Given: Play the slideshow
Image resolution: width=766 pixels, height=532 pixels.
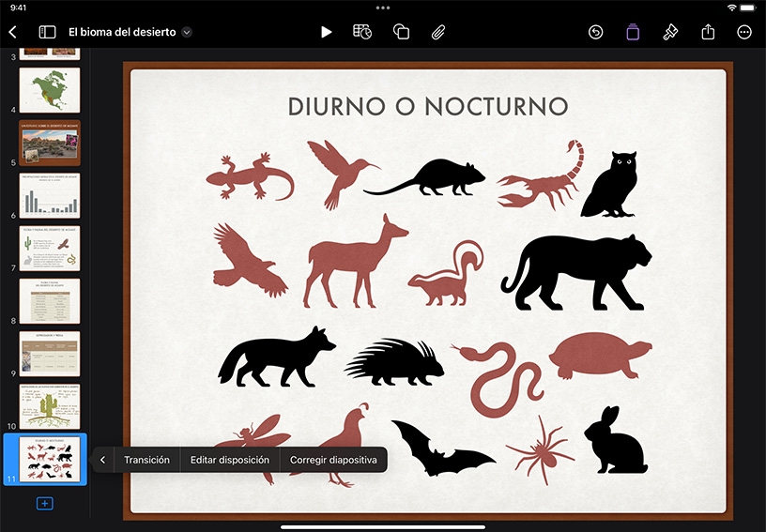Looking at the screenshot, I should pyautogui.click(x=327, y=32).
